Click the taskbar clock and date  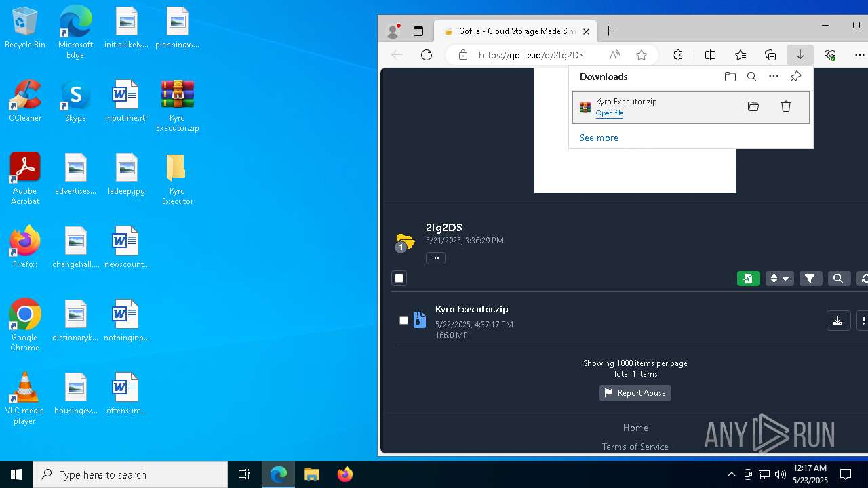[x=810, y=474]
